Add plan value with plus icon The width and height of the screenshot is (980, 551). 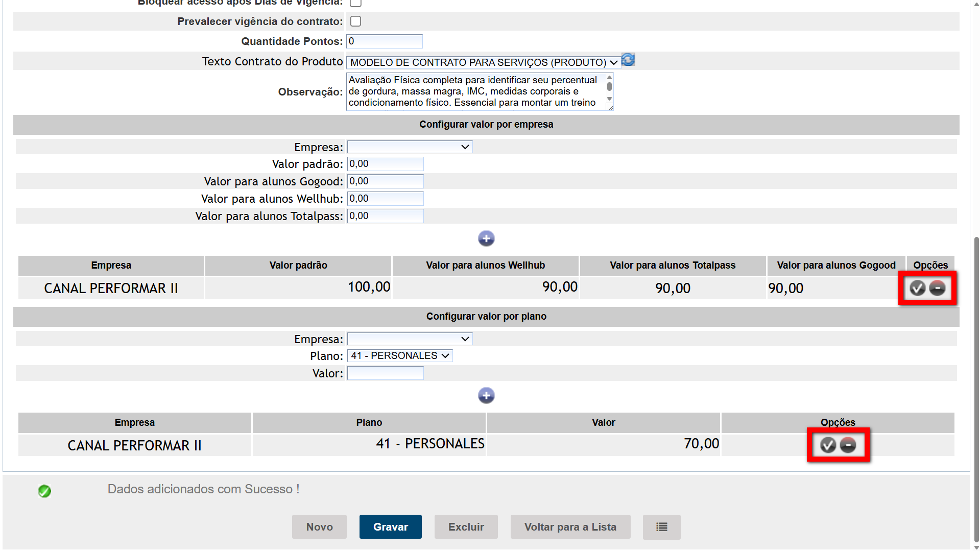[486, 396]
